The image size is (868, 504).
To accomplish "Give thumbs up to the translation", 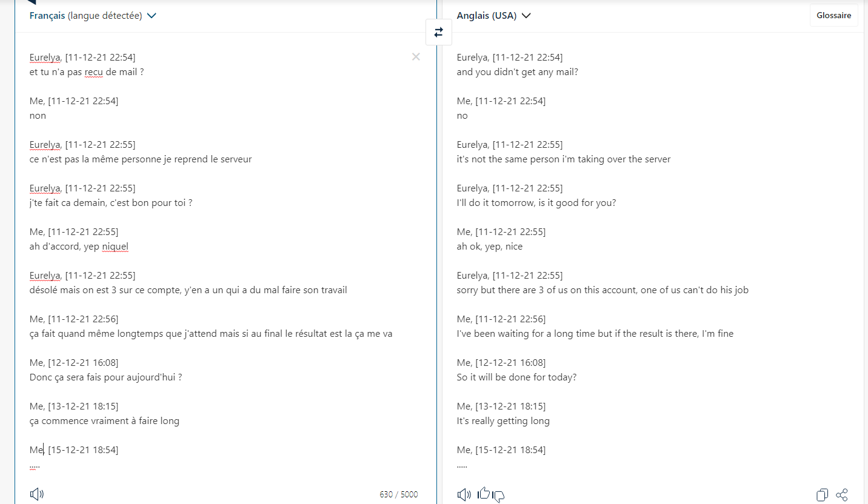I will pos(484,494).
